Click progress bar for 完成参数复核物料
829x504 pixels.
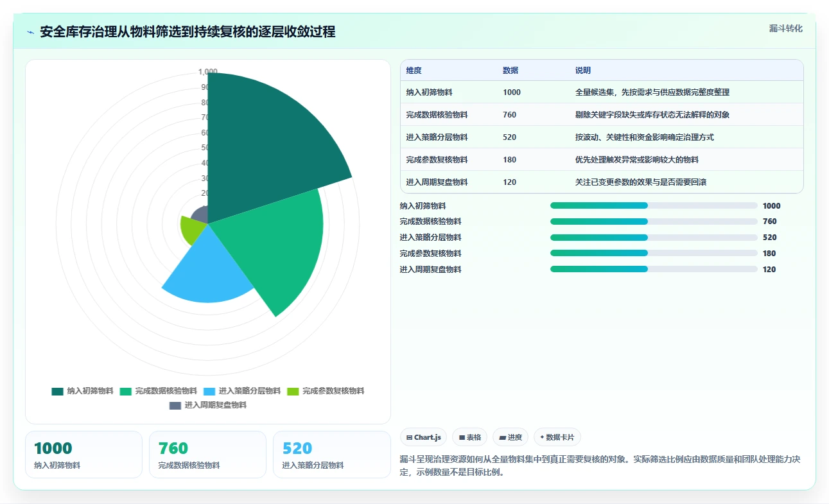[654, 254]
